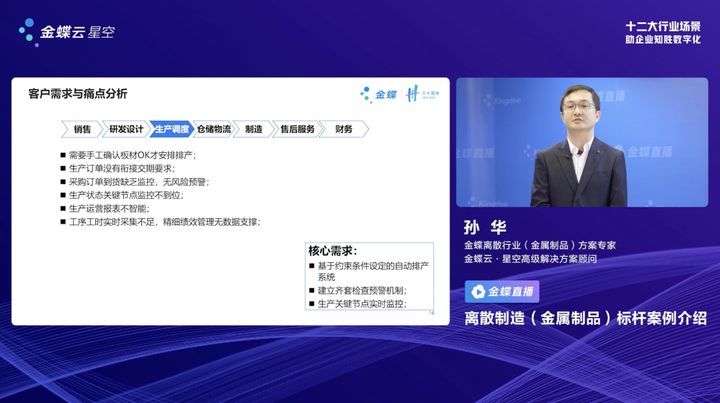720x403 pixels.
Task: Click the slide page number 16
Action: [432, 313]
